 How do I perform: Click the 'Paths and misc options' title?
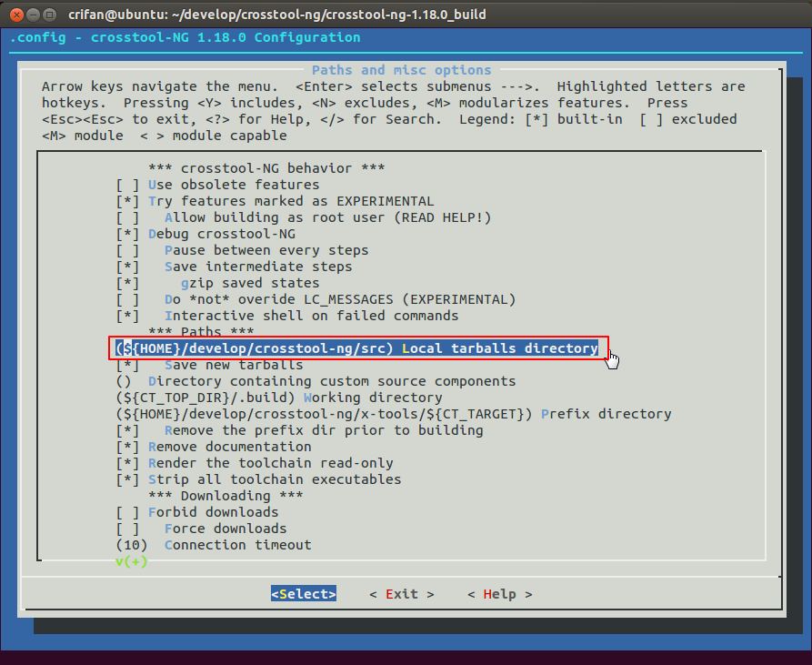(x=401, y=70)
